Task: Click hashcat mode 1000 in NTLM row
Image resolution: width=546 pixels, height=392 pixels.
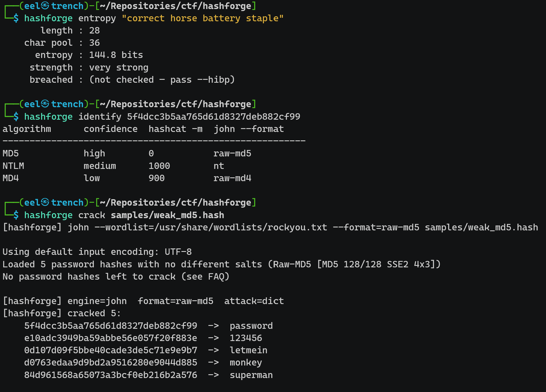Action: click(x=159, y=166)
